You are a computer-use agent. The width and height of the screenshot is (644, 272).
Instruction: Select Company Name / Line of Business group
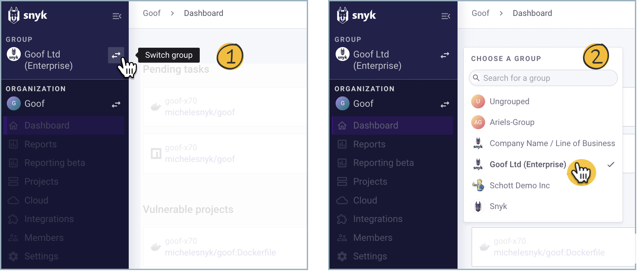(552, 143)
